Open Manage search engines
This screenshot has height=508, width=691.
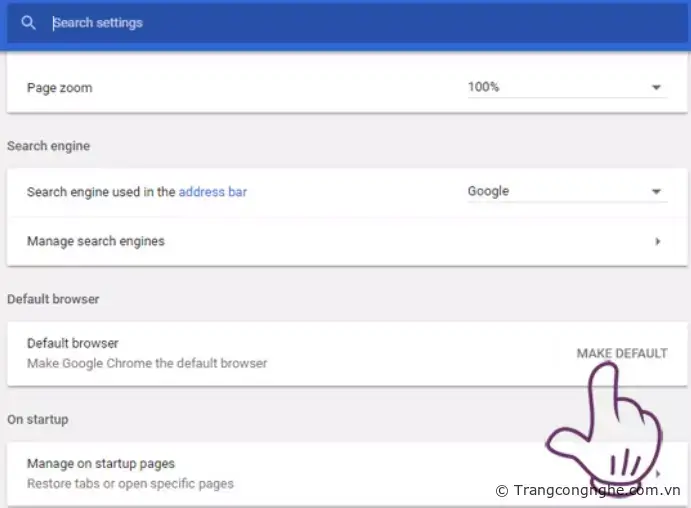click(x=96, y=241)
